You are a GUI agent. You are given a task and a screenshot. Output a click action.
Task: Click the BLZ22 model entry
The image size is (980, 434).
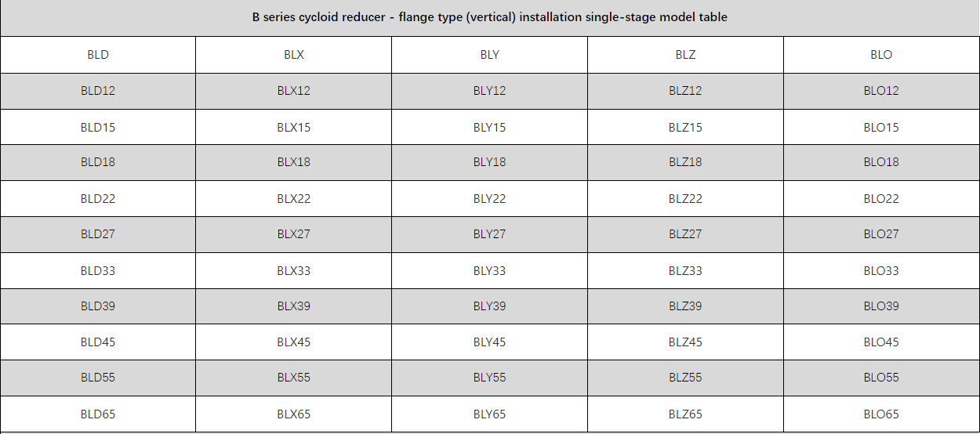pos(685,199)
